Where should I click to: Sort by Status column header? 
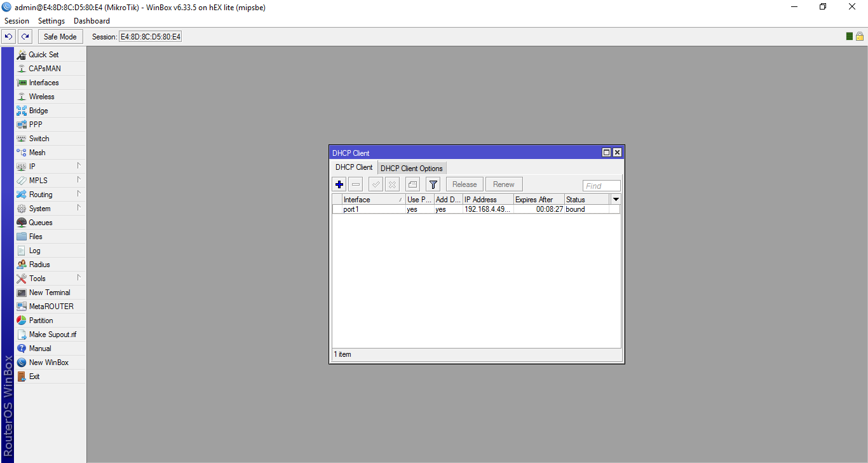(x=587, y=200)
